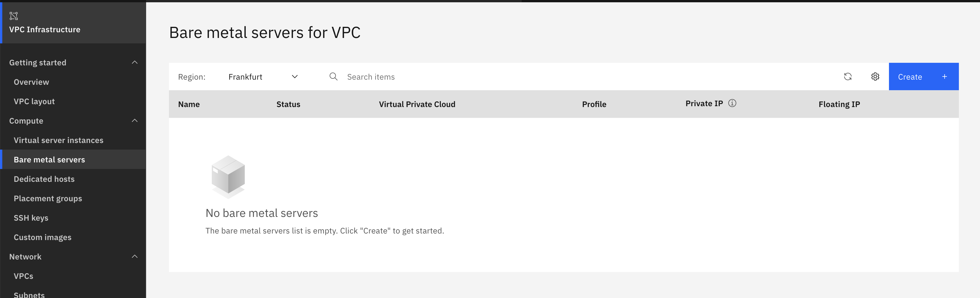The height and width of the screenshot is (298, 980).
Task: Select Dedicated hosts in sidebar
Action: coord(44,179)
